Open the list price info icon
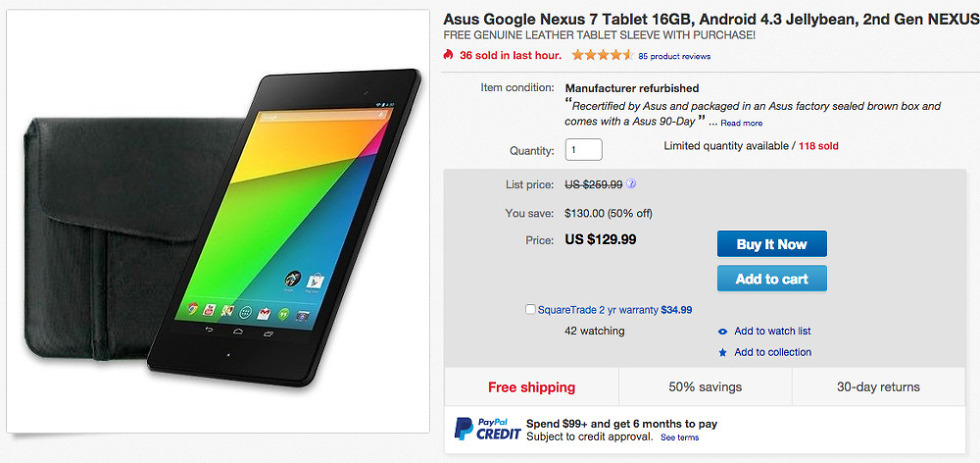Viewport: 980px width, 463px height. pos(632,185)
